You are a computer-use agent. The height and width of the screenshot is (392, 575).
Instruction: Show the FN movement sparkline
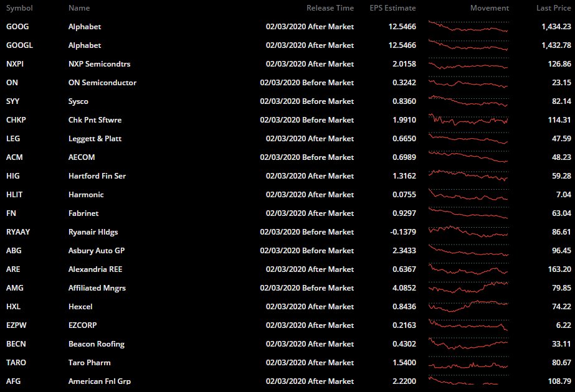468,213
